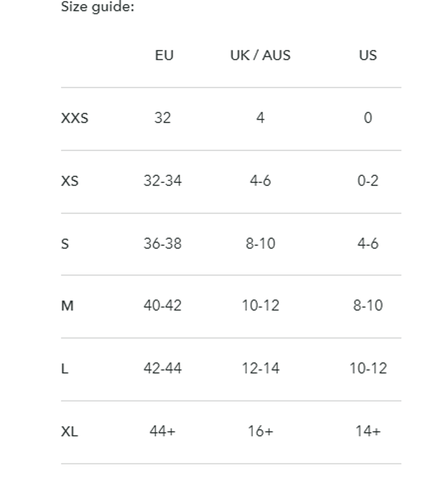Select UK / AUS 8-10 in S row
The image size is (448, 483).
[260, 244]
